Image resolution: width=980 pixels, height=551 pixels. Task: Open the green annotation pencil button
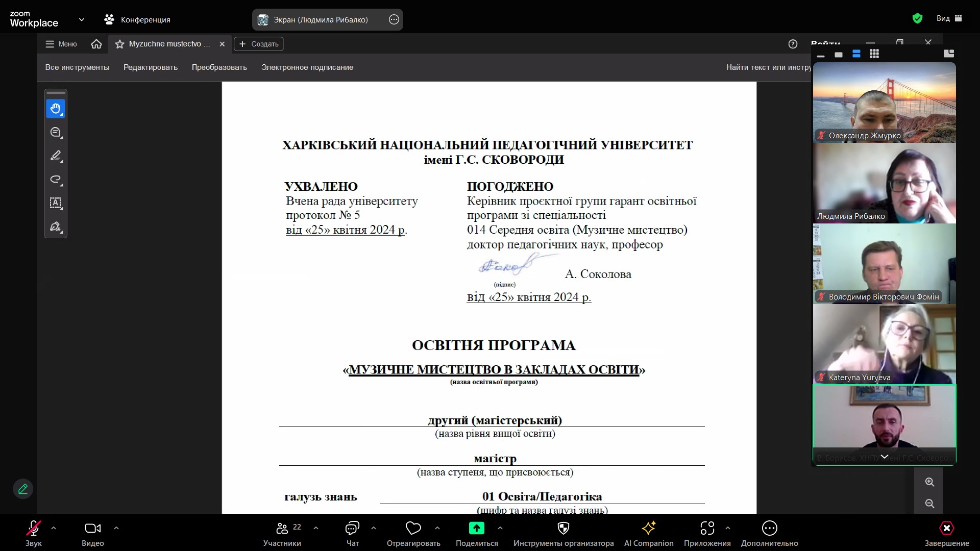coord(23,489)
